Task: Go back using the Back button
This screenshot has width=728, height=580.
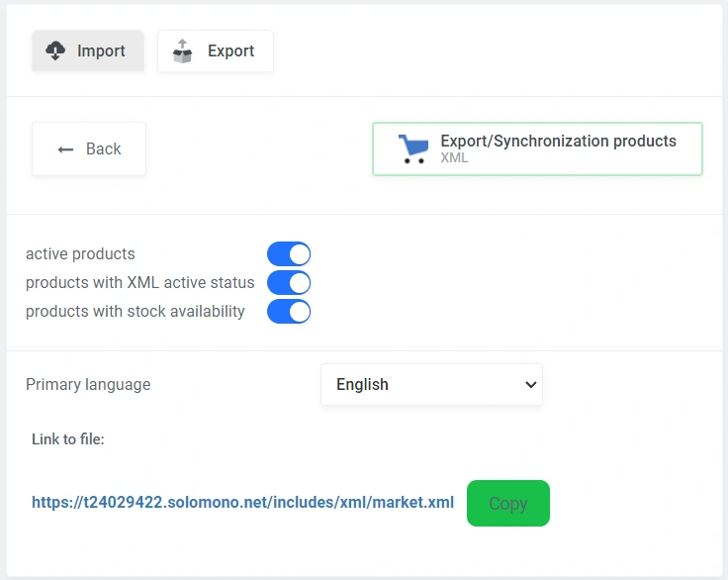Action: point(89,149)
